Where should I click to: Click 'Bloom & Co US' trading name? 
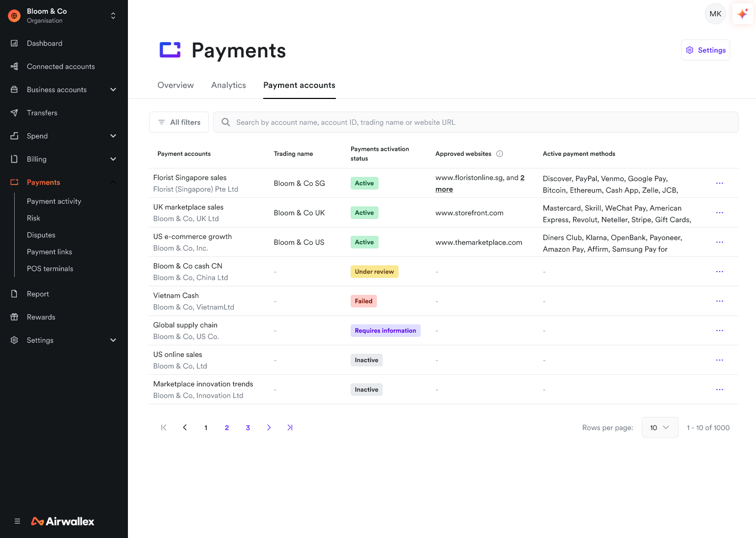click(x=299, y=242)
